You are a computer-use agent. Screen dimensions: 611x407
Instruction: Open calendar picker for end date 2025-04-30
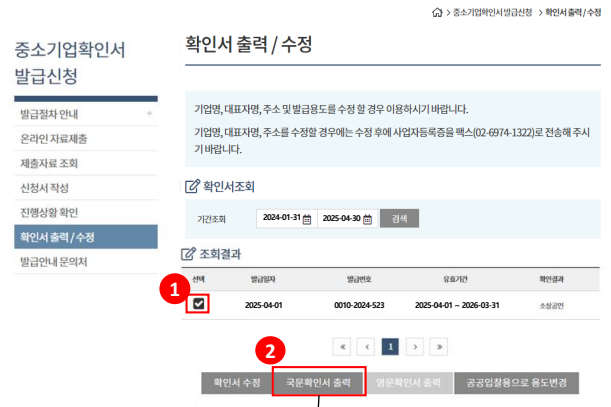click(367, 218)
